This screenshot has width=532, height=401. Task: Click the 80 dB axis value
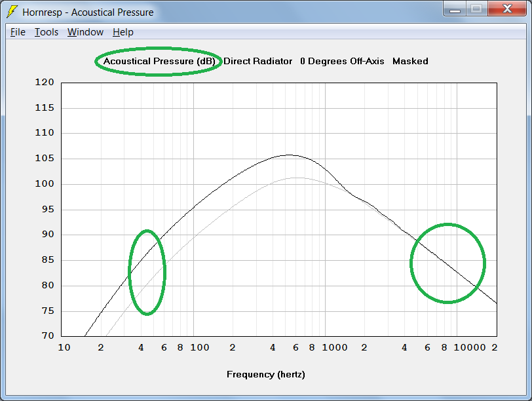[48, 285]
